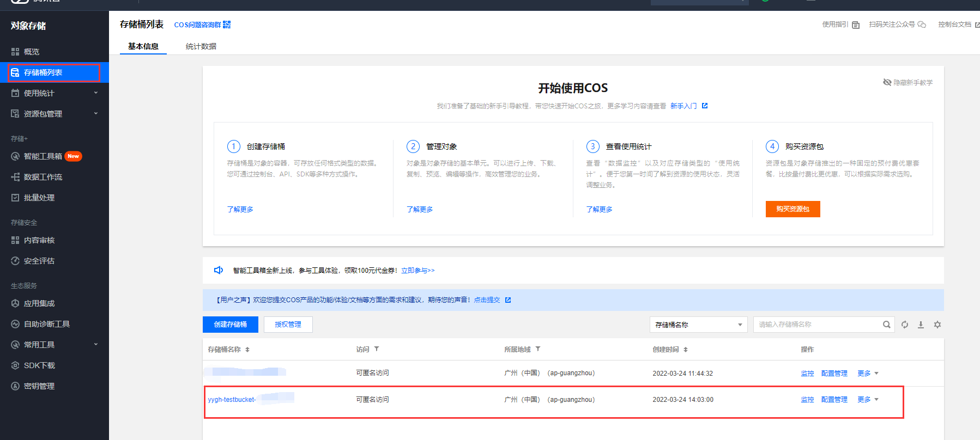
Task: Click the 使用统计 calendar icon in sidebar
Action: pyautogui.click(x=15, y=93)
